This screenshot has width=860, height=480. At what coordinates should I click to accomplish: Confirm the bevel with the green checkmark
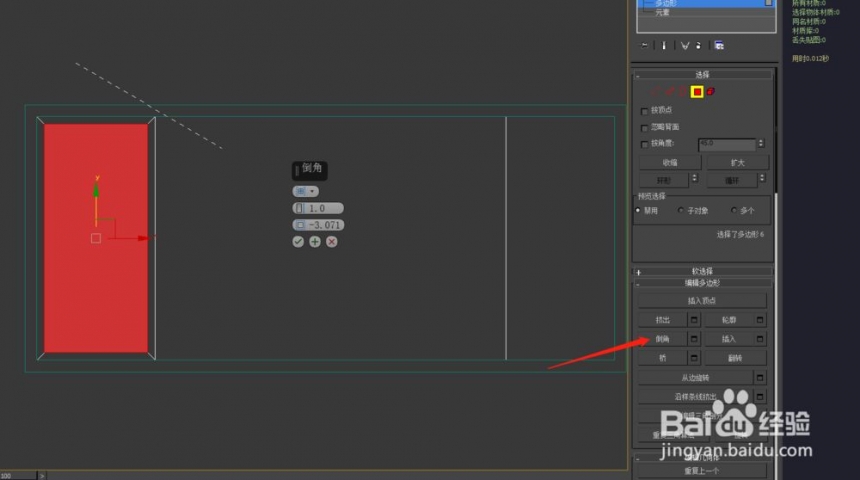(x=298, y=241)
